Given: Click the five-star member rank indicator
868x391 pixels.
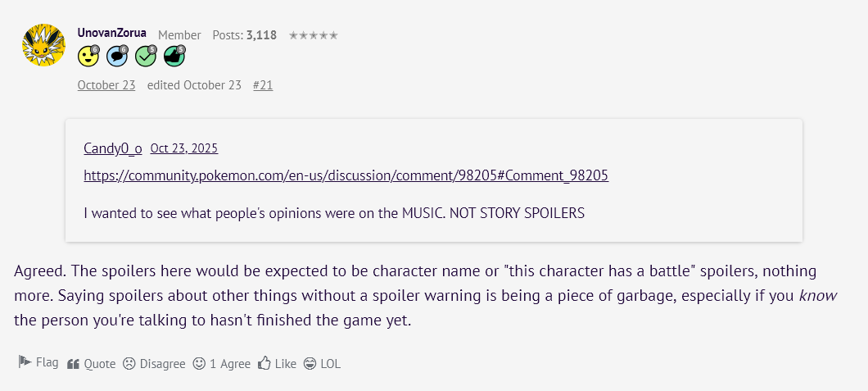Looking at the screenshot, I should click(313, 35).
